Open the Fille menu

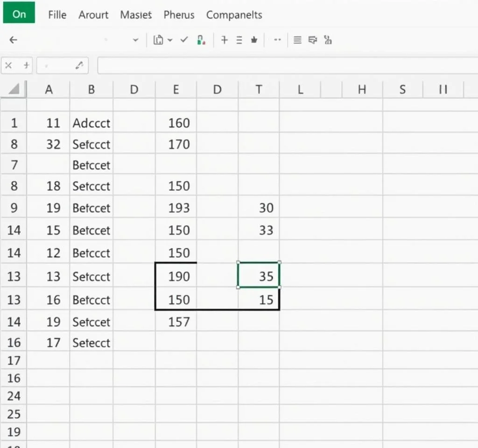pyautogui.click(x=57, y=14)
